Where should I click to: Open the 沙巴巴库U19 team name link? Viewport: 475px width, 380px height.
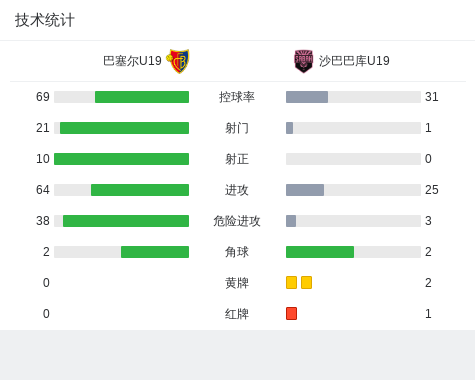click(x=354, y=61)
